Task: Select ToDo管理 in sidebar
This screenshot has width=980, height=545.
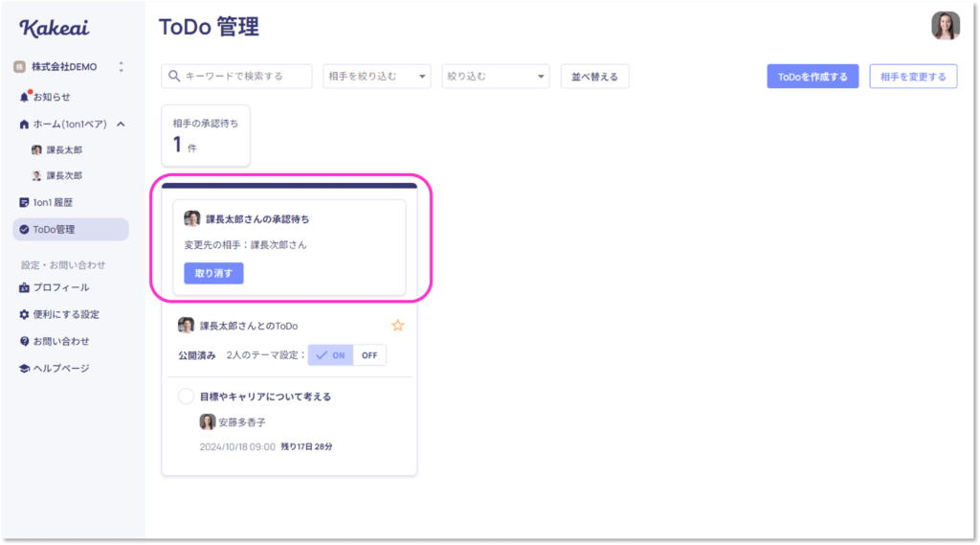Action: click(71, 230)
